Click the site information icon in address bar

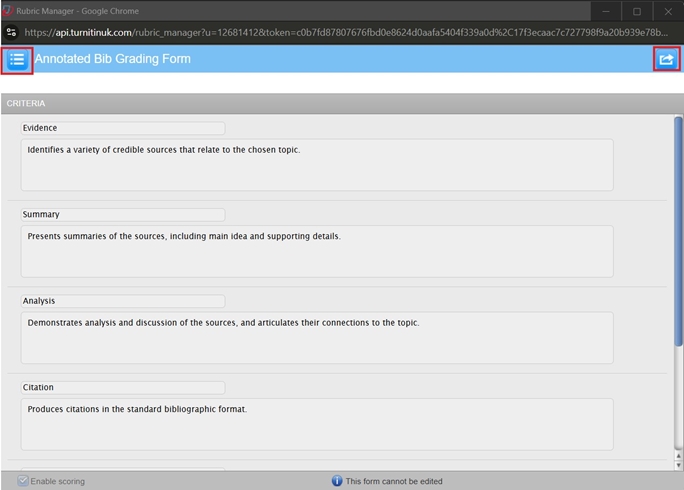tap(11, 32)
